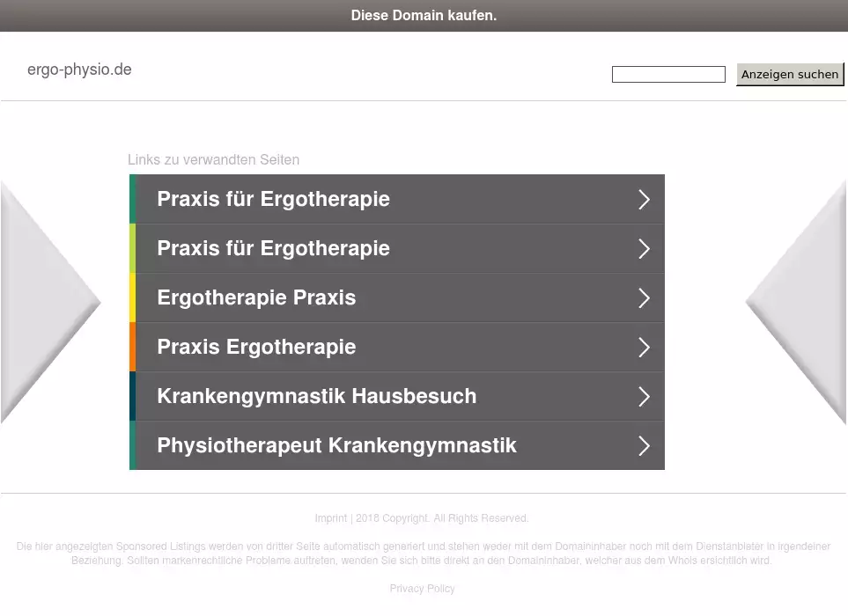The width and height of the screenshot is (848, 616).
Task: Follow the "Praxis Ergotherapie" link text
Action: click(256, 348)
